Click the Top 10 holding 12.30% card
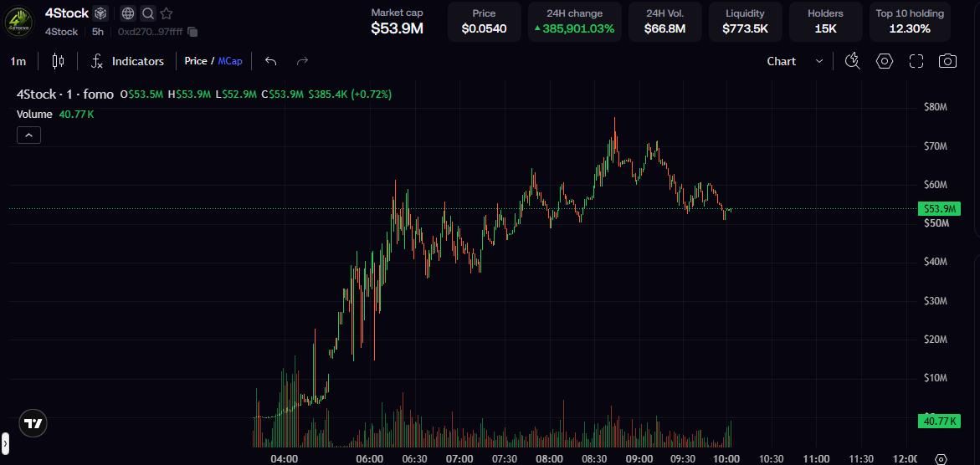 [x=910, y=21]
